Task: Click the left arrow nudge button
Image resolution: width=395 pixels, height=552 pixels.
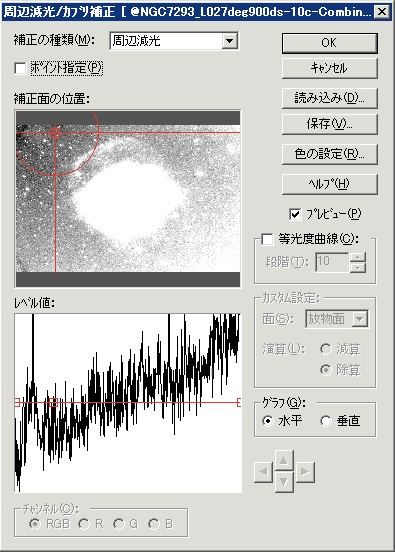Action: [x=263, y=471]
